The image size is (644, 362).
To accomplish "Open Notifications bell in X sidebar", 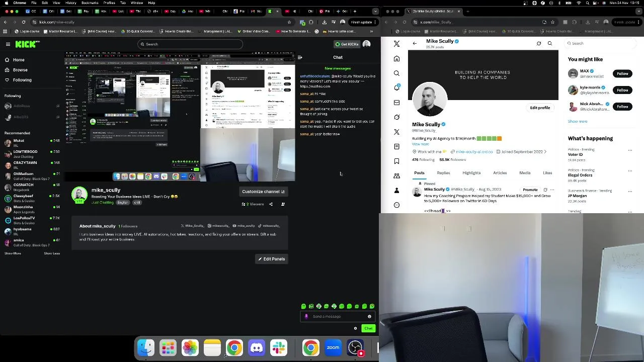I will click(x=396, y=87).
